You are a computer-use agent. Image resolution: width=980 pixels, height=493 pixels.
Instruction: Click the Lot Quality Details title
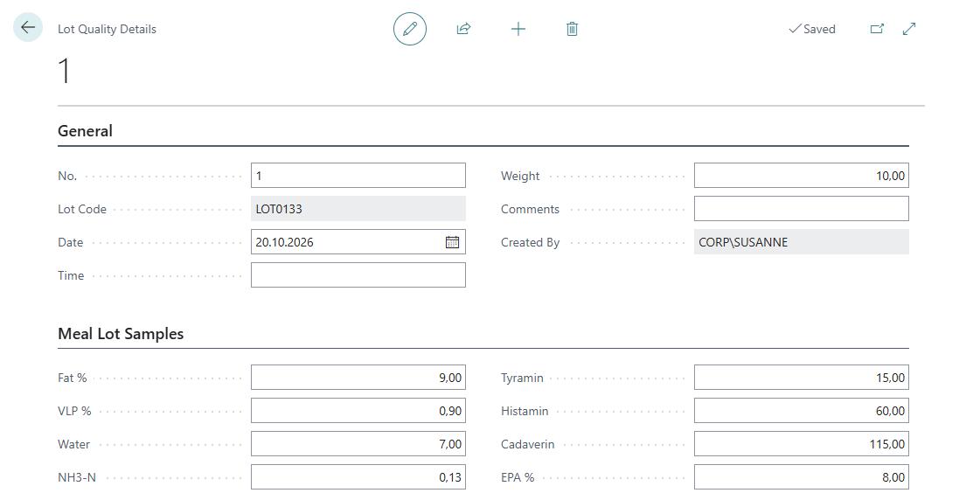point(107,29)
